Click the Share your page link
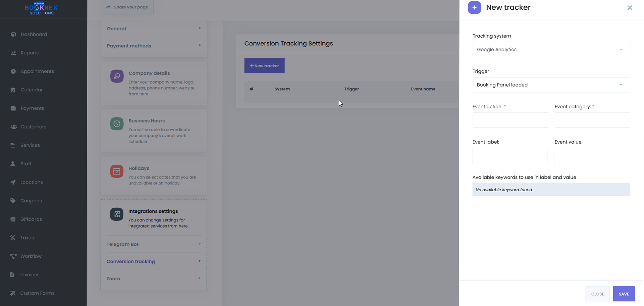This screenshot has height=306, width=644. point(127,7)
